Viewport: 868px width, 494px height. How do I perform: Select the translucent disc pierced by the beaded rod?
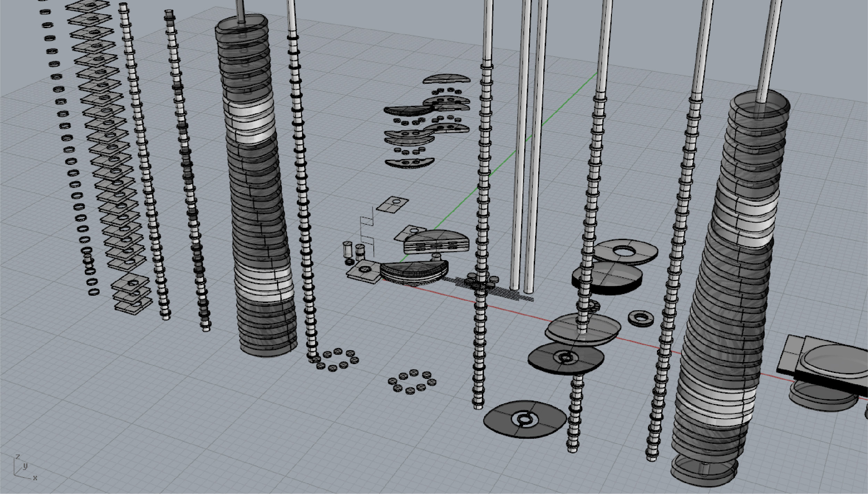coord(583,330)
